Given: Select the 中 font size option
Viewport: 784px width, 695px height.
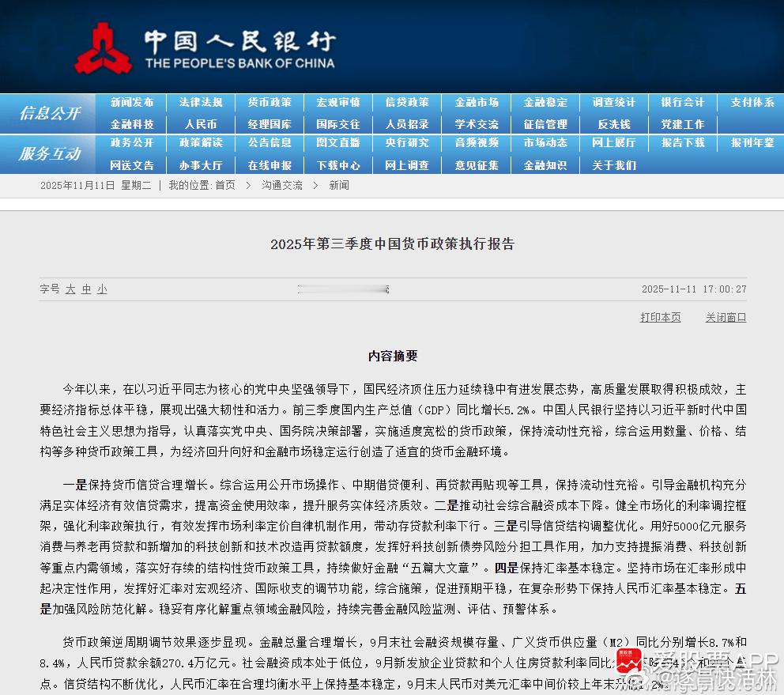Looking at the screenshot, I should pos(87,289).
